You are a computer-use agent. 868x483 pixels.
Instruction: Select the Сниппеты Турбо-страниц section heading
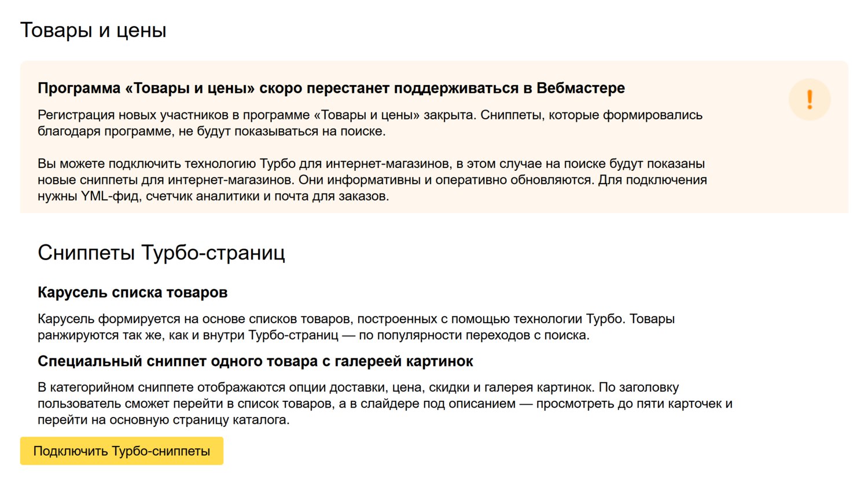(161, 253)
